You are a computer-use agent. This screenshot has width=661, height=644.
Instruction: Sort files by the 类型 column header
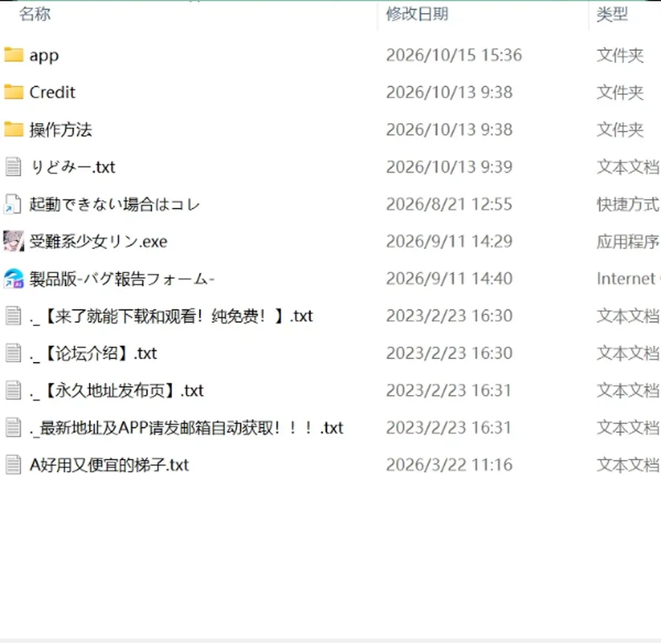coord(612,14)
